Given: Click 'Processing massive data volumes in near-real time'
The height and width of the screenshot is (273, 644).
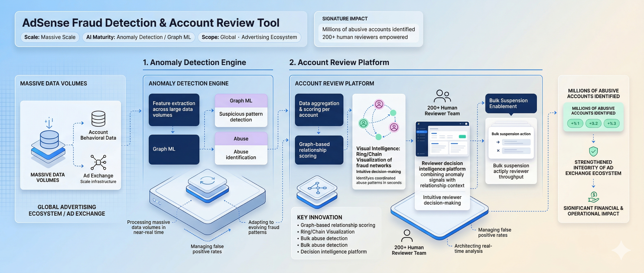Looking at the screenshot, I should pyautogui.click(x=149, y=227).
